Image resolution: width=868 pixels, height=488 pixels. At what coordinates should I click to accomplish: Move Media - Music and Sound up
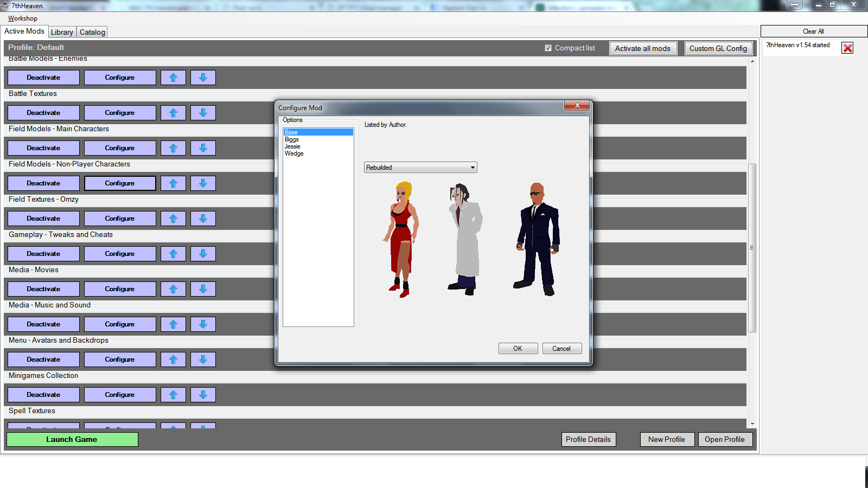(174, 324)
